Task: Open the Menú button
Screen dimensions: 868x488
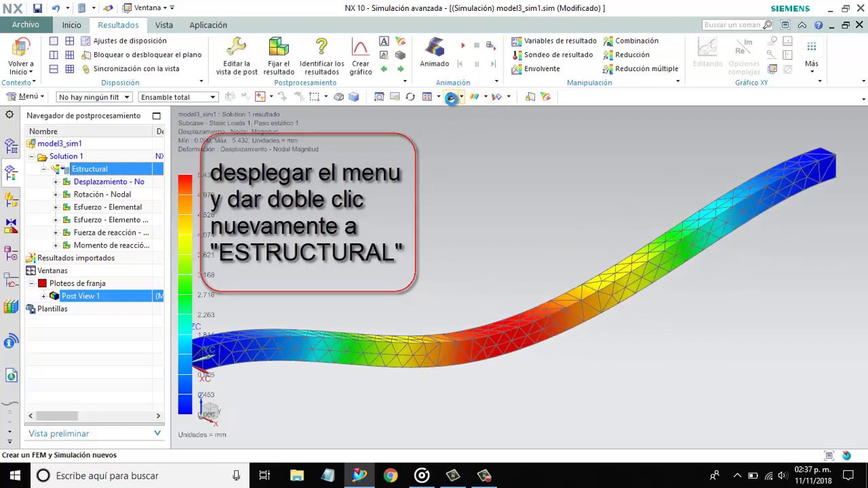Action: point(25,96)
